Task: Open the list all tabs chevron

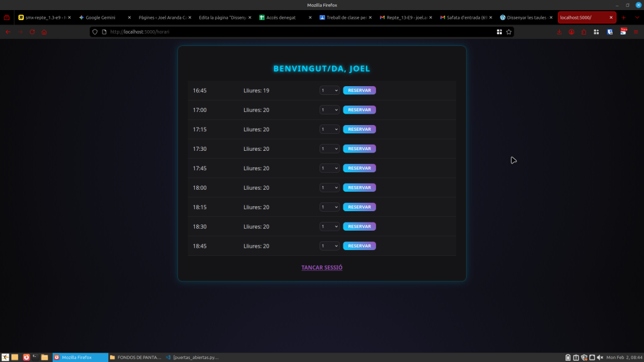Action: tap(636, 18)
